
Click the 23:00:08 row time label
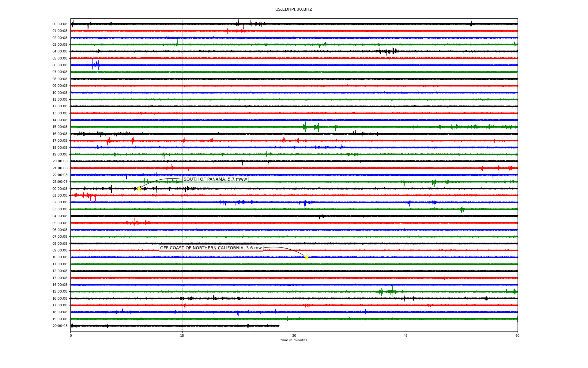pyautogui.click(x=60, y=182)
